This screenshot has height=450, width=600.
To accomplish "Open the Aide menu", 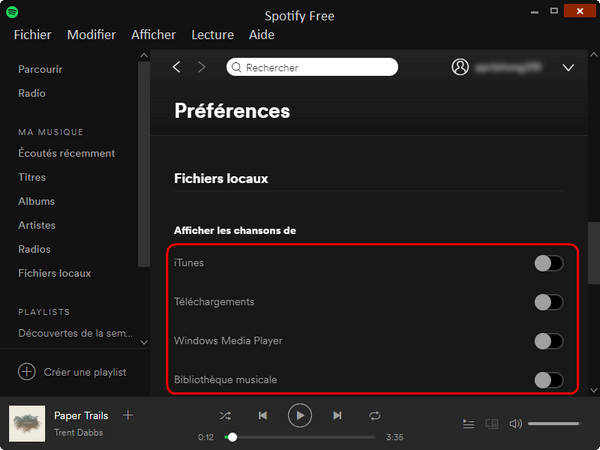I will (261, 35).
